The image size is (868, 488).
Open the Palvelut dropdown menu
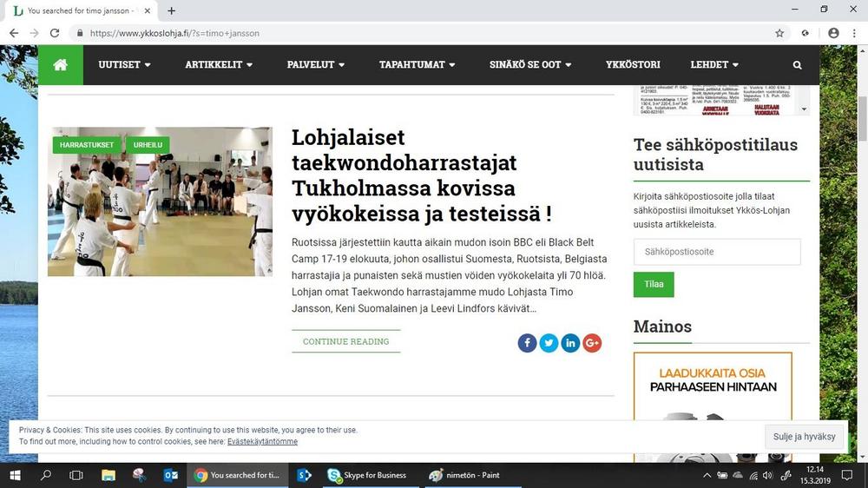coord(316,65)
